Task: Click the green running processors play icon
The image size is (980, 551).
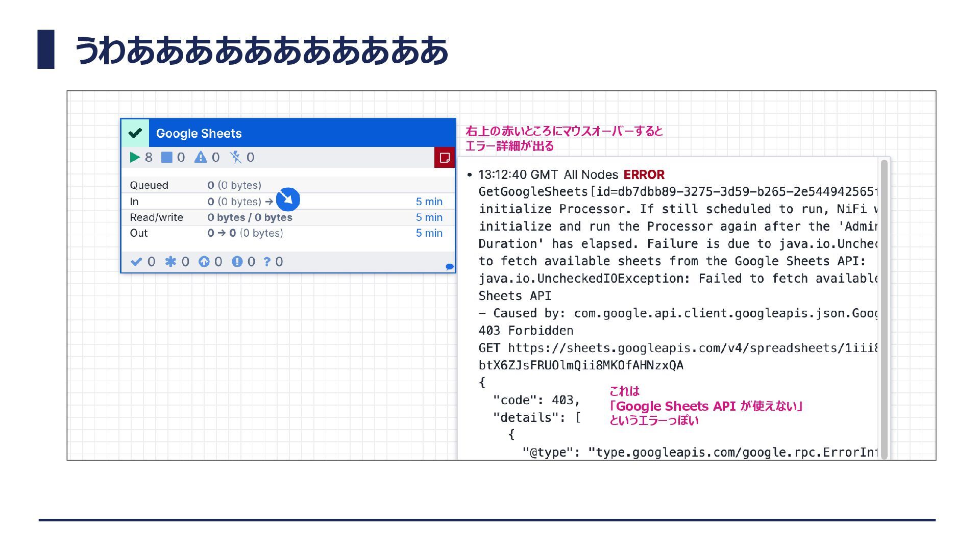Action: [x=135, y=157]
